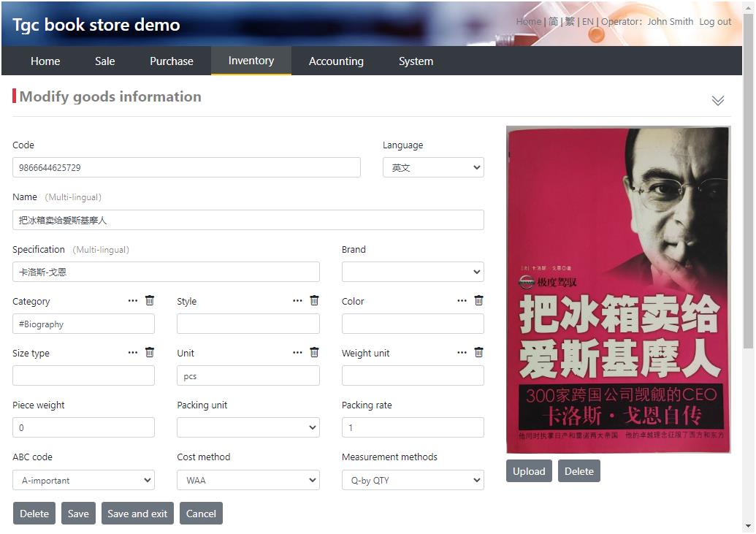Focus the Piece weight field

83,427
